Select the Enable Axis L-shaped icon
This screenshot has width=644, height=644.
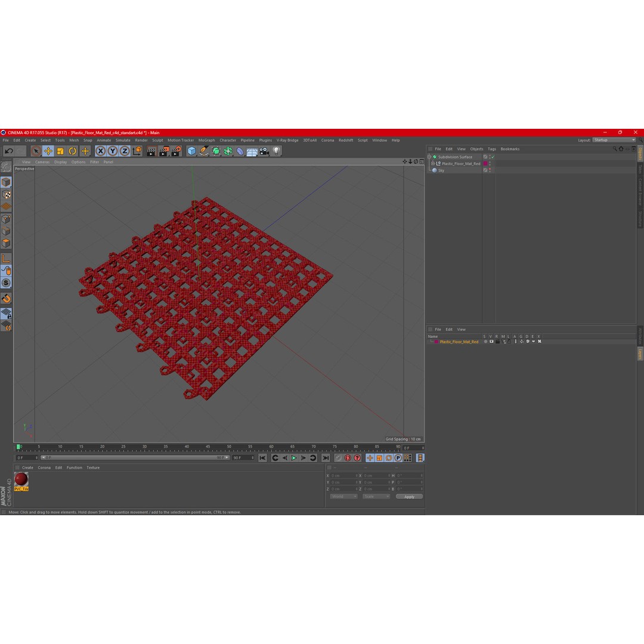(6, 258)
